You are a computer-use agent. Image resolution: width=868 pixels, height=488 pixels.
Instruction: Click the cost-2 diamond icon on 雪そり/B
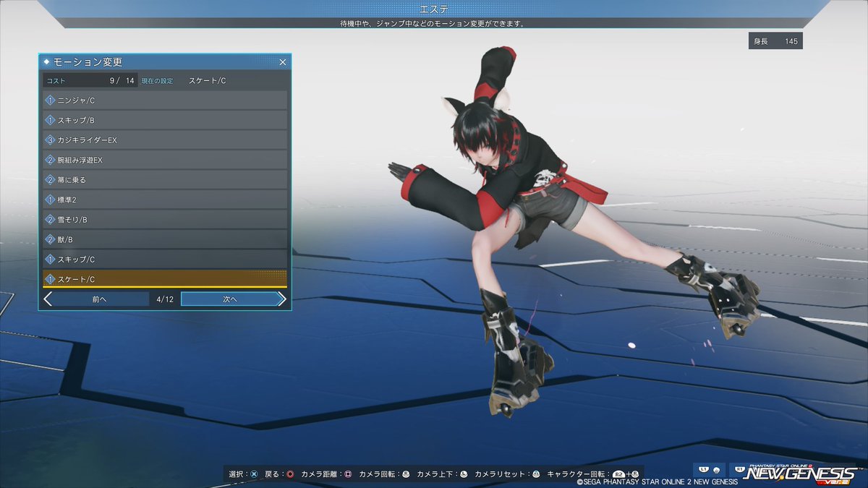(x=51, y=219)
